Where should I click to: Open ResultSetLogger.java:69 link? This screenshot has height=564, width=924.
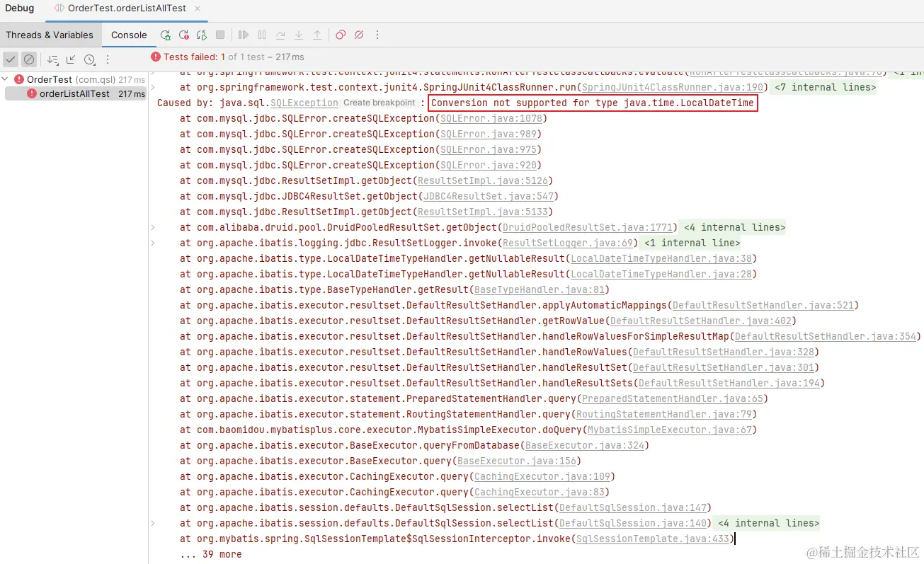pos(567,243)
